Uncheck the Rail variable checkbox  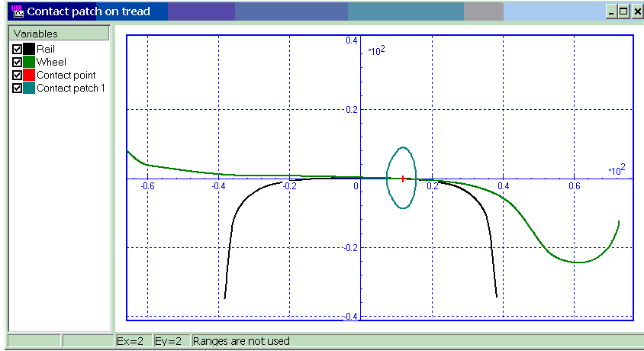tap(17, 50)
